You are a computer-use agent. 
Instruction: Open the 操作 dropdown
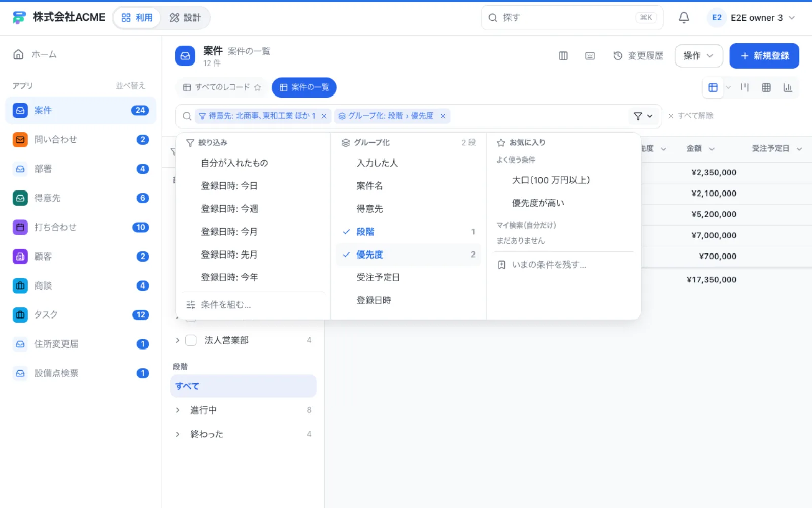tap(698, 56)
